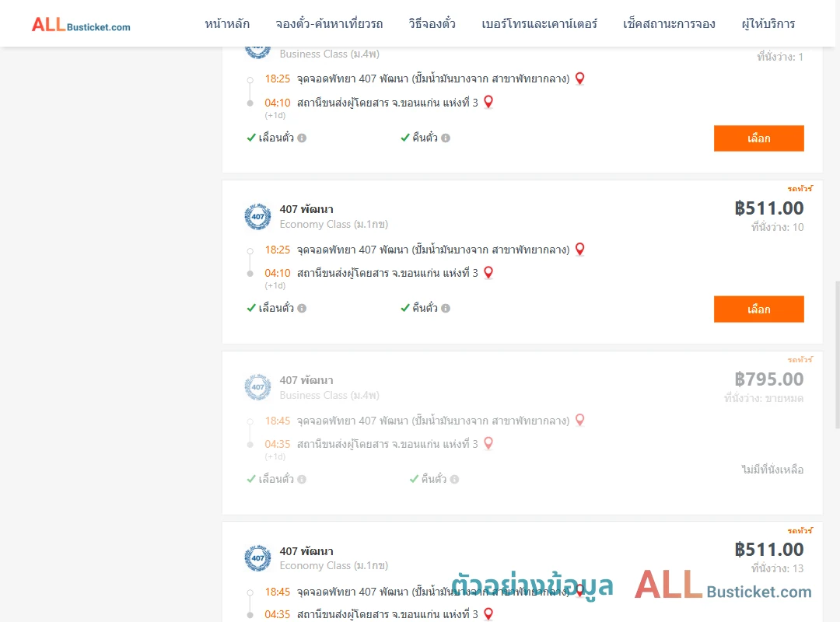Open the ผู้ให้บริการ menu item

[x=768, y=24]
